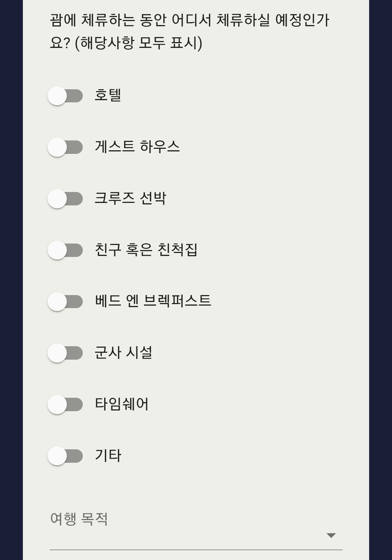
Task: Toggle the 군사 시설 switch
Action: coord(65,353)
